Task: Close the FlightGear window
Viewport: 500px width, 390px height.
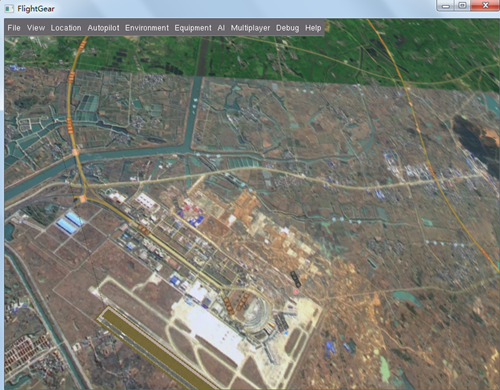Action: (x=485, y=6)
